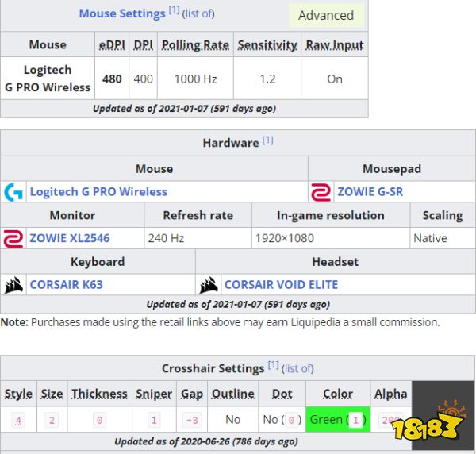Click the 240 Hz refresh rate cell
This screenshot has width=476, height=454.
click(198, 238)
